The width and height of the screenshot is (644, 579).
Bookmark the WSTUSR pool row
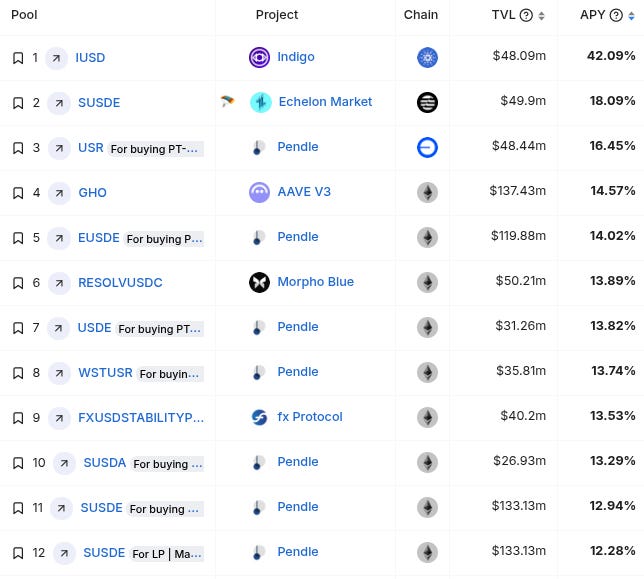click(18, 373)
